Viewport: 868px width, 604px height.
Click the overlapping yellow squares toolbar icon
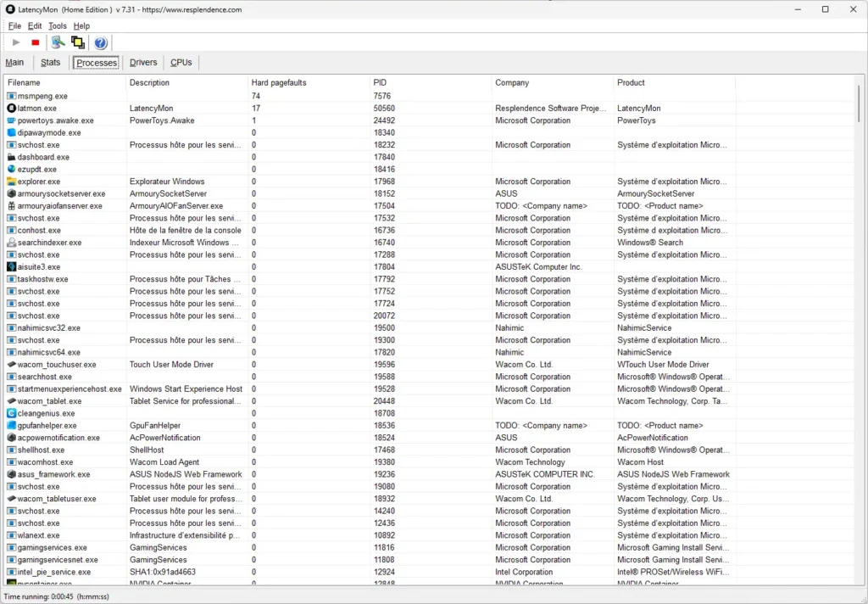click(x=78, y=42)
